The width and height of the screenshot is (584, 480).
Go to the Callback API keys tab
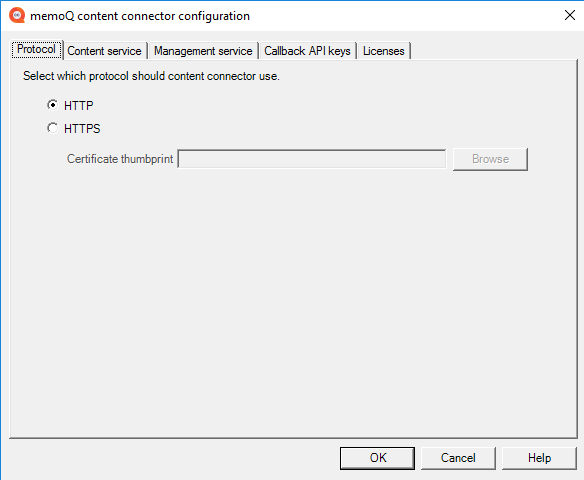[x=307, y=51]
